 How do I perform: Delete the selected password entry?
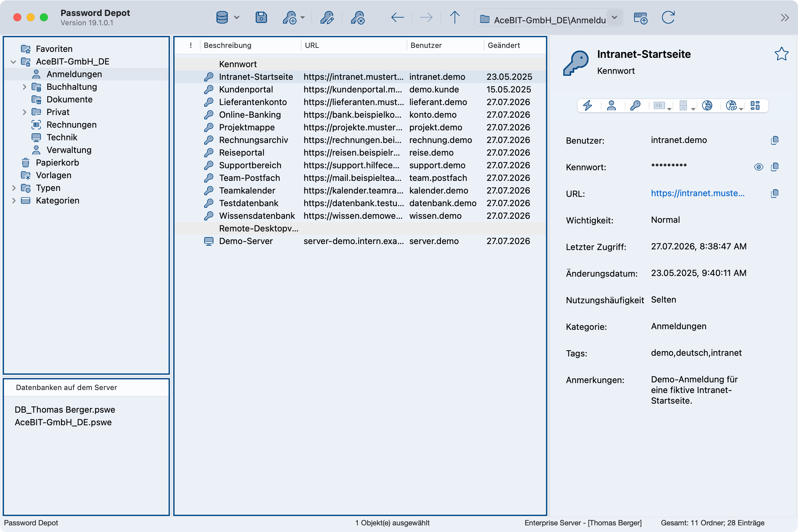click(358, 17)
